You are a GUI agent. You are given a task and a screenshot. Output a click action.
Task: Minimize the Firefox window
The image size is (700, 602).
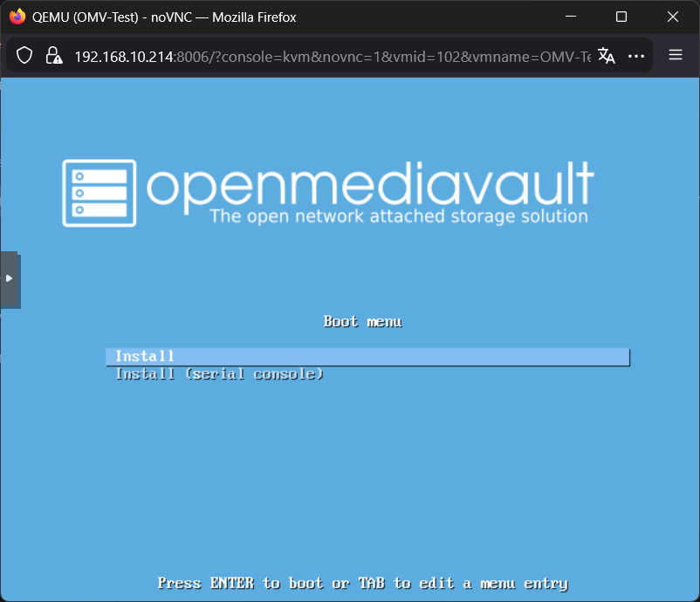(571, 17)
